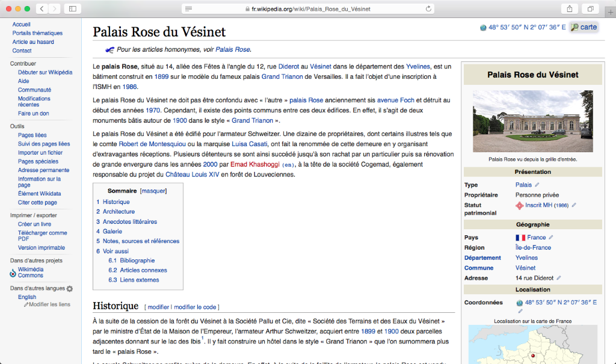616x364 pixels.
Task: Click the Palais Rose photo thumbnail
Action: point(532,122)
